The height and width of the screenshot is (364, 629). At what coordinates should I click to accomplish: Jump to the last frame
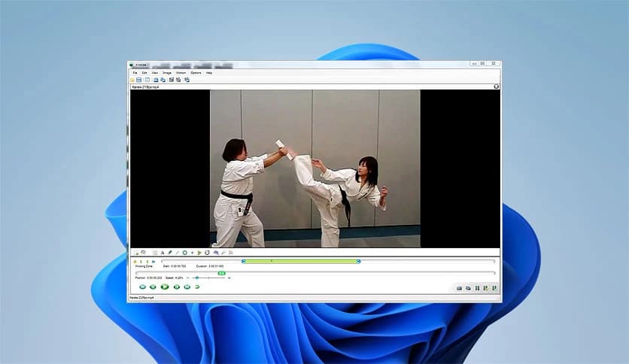187,287
